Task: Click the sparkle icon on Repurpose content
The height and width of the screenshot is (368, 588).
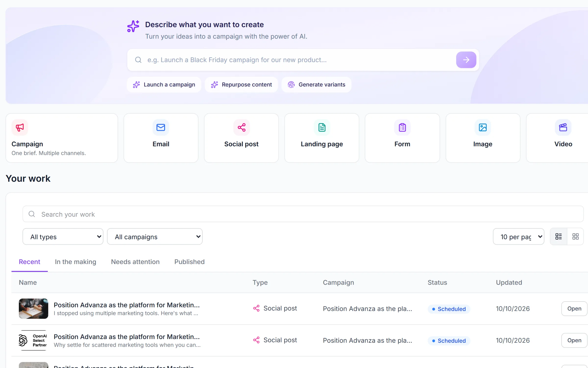Action: click(x=214, y=85)
